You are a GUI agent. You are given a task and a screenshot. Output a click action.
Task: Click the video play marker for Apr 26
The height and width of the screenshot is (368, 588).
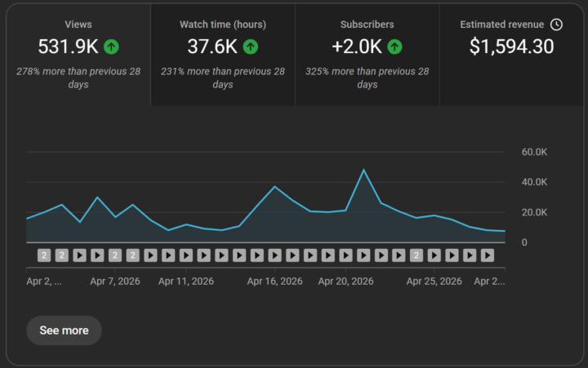[452, 255]
